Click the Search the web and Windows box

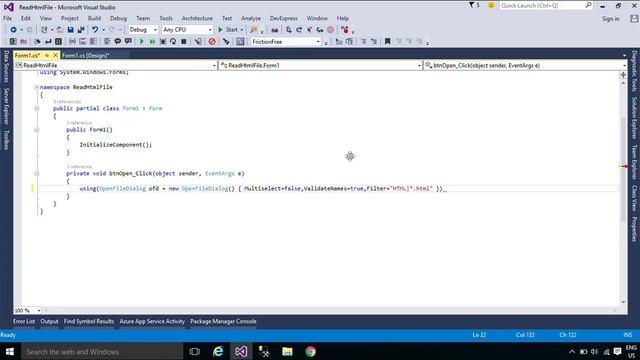[x=102, y=351]
